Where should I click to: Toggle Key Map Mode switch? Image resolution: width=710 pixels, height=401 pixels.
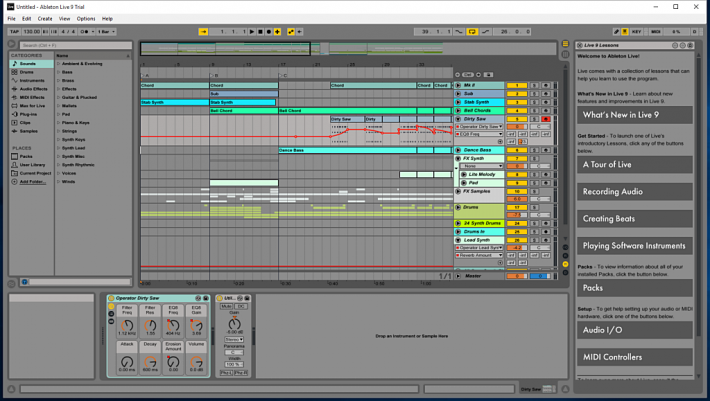pyautogui.click(x=637, y=32)
